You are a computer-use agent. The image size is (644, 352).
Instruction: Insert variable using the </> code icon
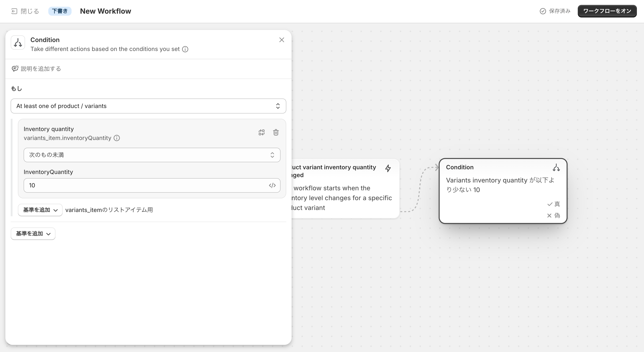point(273,185)
